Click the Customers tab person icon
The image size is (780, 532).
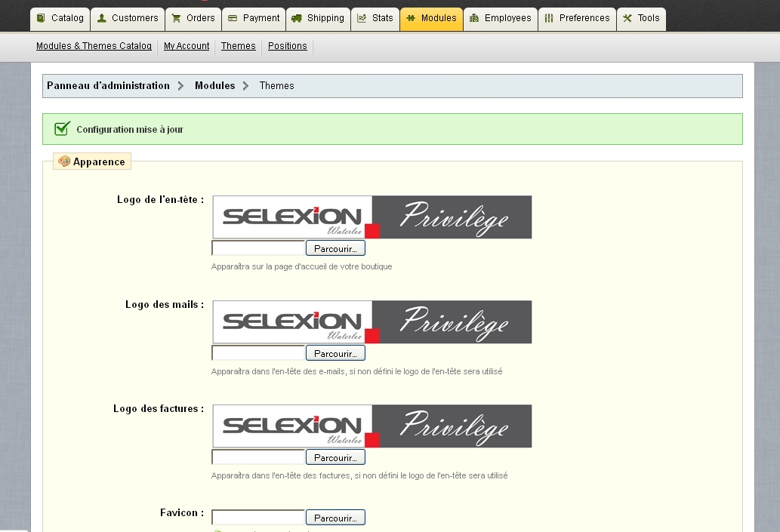(101, 18)
